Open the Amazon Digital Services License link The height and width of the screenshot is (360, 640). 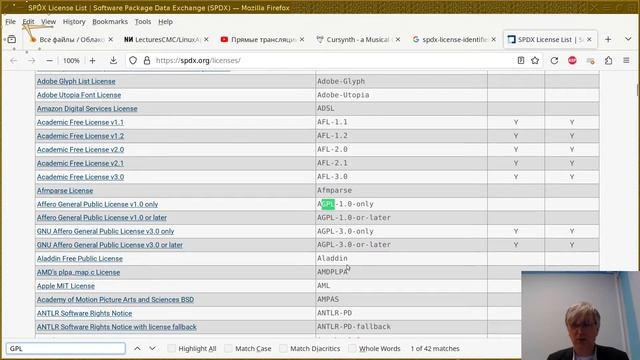(87, 109)
